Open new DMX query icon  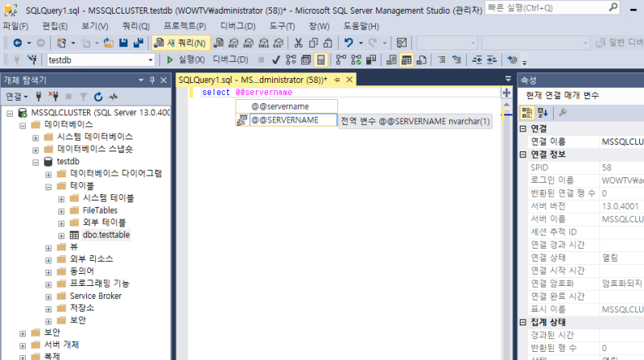pyautogui.click(x=249, y=43)
